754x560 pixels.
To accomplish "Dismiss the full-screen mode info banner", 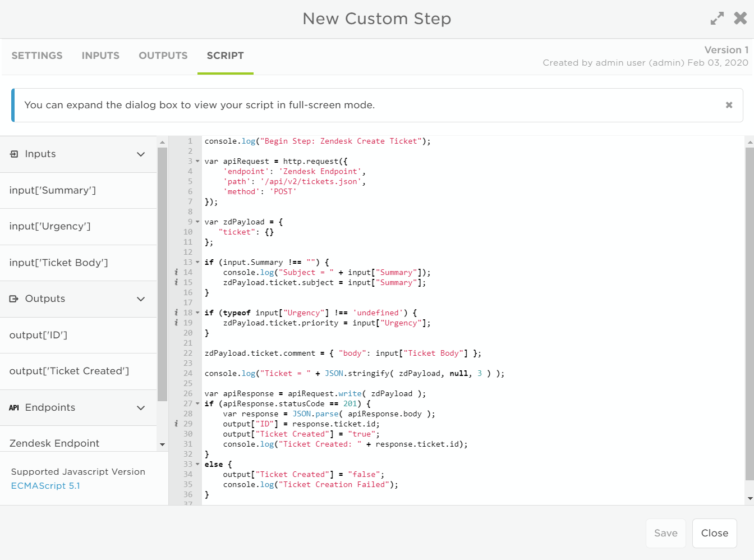I will click(x=729, y=105).
